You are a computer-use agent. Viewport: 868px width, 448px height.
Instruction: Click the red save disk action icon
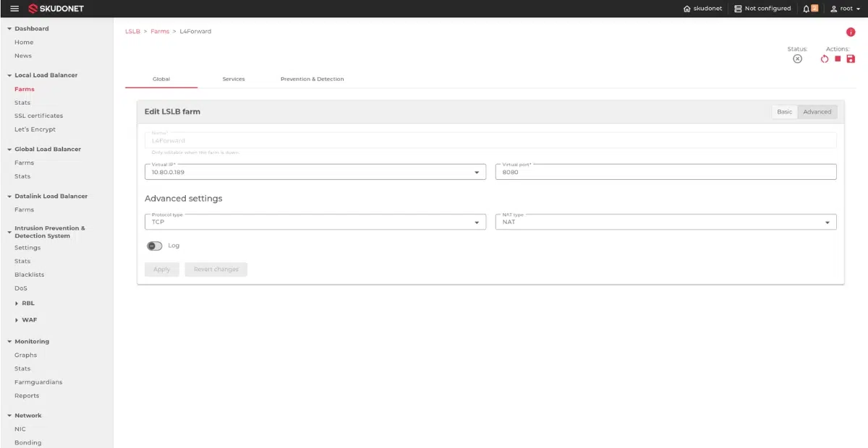[851, 59]
